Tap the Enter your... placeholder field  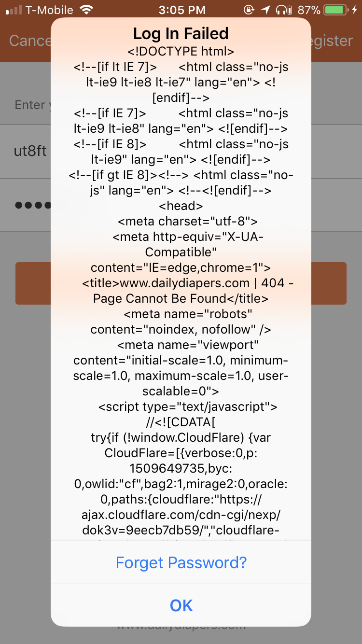pos(26,104)
